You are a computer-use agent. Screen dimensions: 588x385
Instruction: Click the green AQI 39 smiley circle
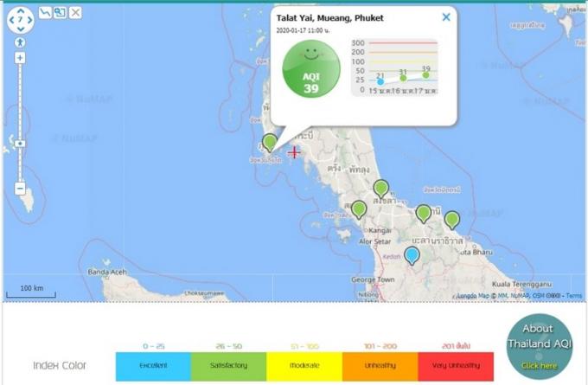311,69
